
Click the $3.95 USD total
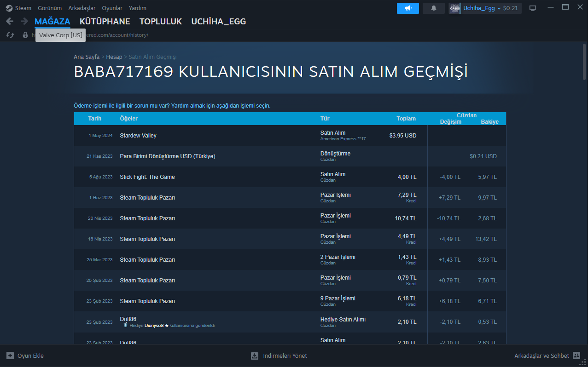[x=403, y=136]
